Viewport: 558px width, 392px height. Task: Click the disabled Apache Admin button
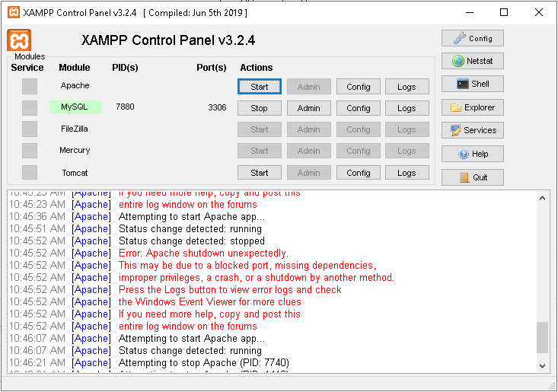[x=309, y=87]
